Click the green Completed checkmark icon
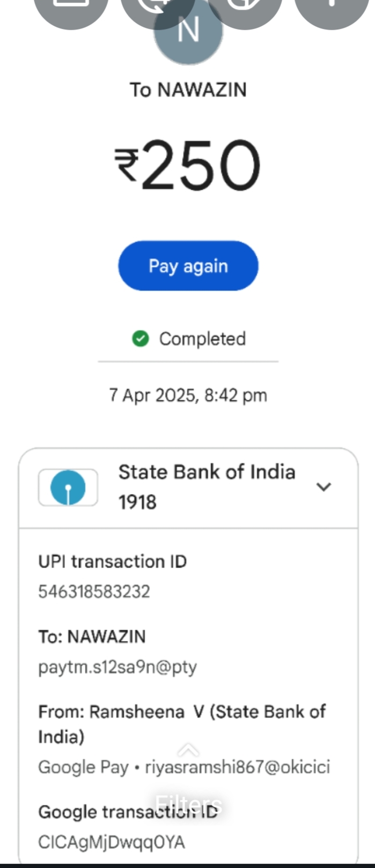This screenshot has height=868, width=375. click(x=141, y=339)
